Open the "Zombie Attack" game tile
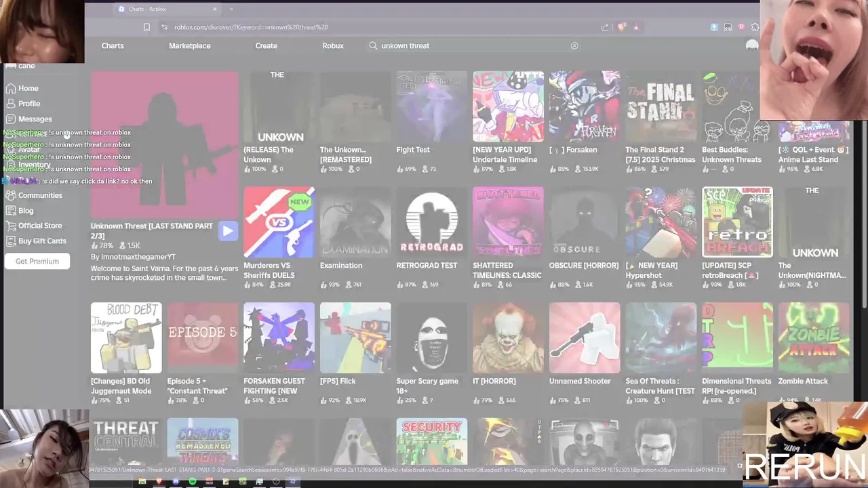Screen dimensions: 868x488 point(814,353)
